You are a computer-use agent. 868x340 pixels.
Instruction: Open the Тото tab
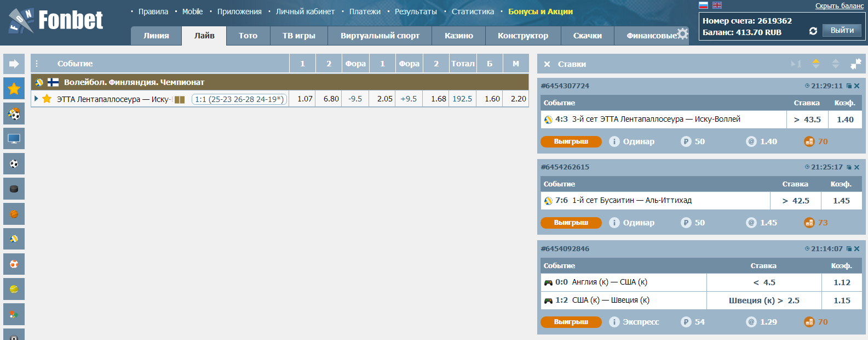(248, 36)
